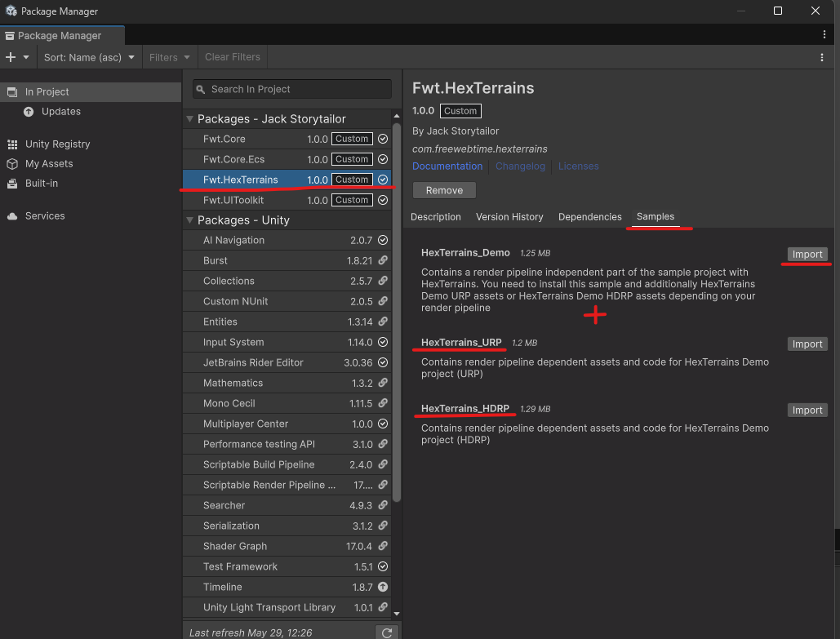The height and width of the screenshot is (639, 840).
Task: Click the Clear Filters button
Action: click(x=233, y=57)
